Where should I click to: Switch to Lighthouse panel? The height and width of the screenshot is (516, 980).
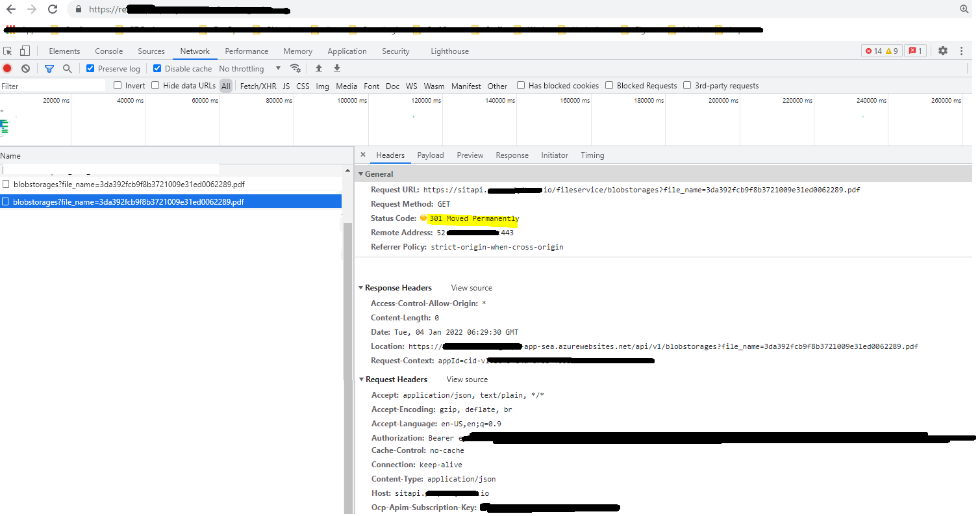tap(449, 51)
